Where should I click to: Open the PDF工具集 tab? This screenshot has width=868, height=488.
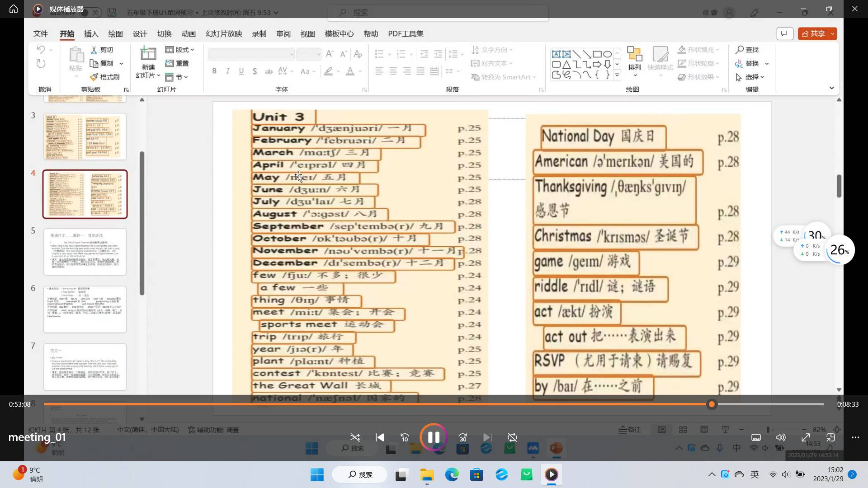click(406, 34)
